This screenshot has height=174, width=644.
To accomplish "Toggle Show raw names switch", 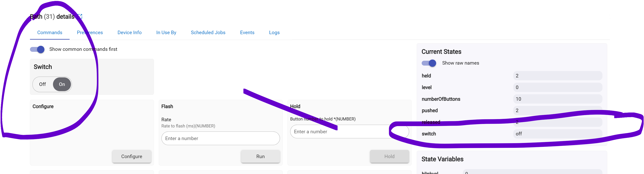I will pos(429,63).
